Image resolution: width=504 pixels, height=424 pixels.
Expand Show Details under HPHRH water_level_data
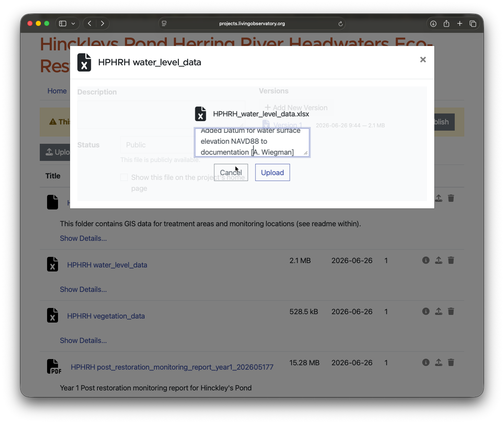coord(83,289)
